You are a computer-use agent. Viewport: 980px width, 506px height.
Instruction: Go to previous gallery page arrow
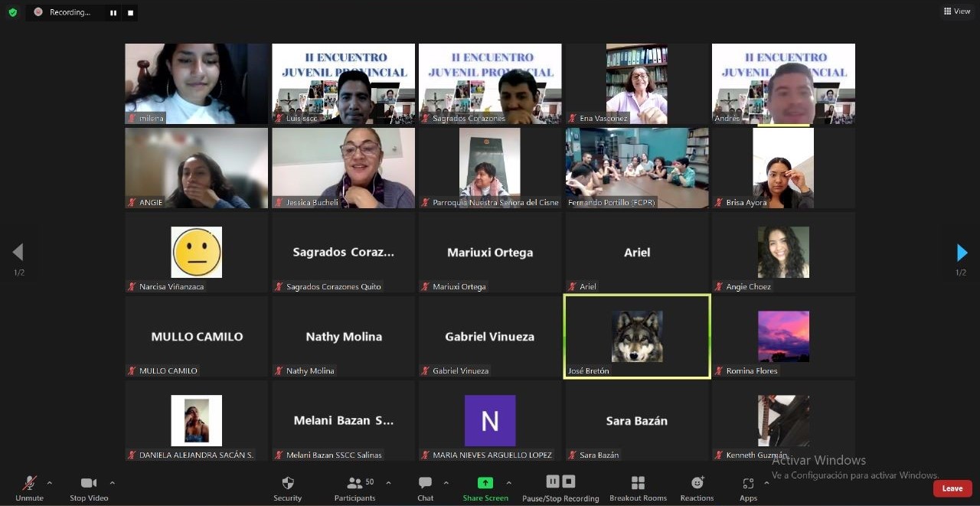[x=18, y=253]
